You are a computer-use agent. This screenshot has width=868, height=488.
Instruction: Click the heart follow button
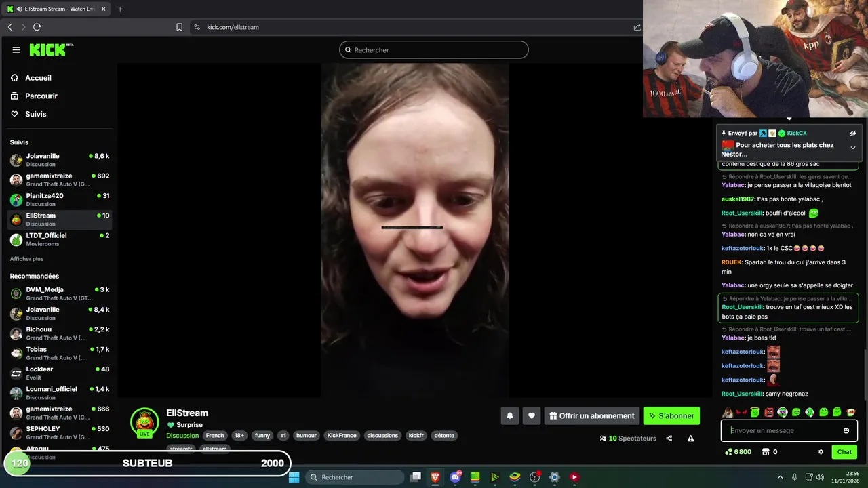pos(532,416)
